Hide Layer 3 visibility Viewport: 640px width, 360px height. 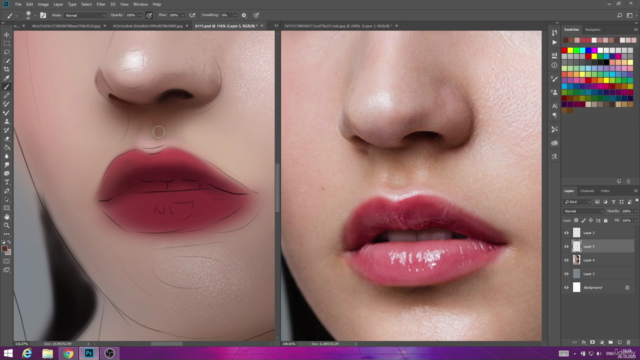tap(566, 274)
